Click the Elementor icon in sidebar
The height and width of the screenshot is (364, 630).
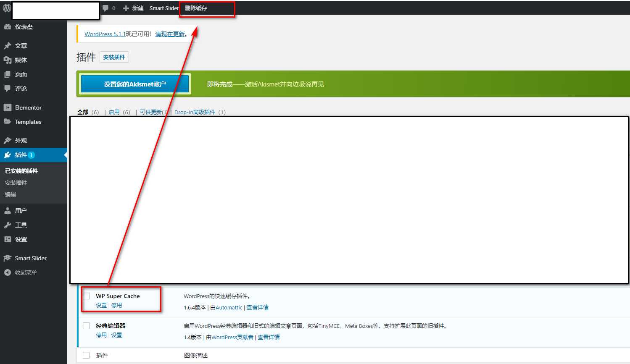[8, 107]
